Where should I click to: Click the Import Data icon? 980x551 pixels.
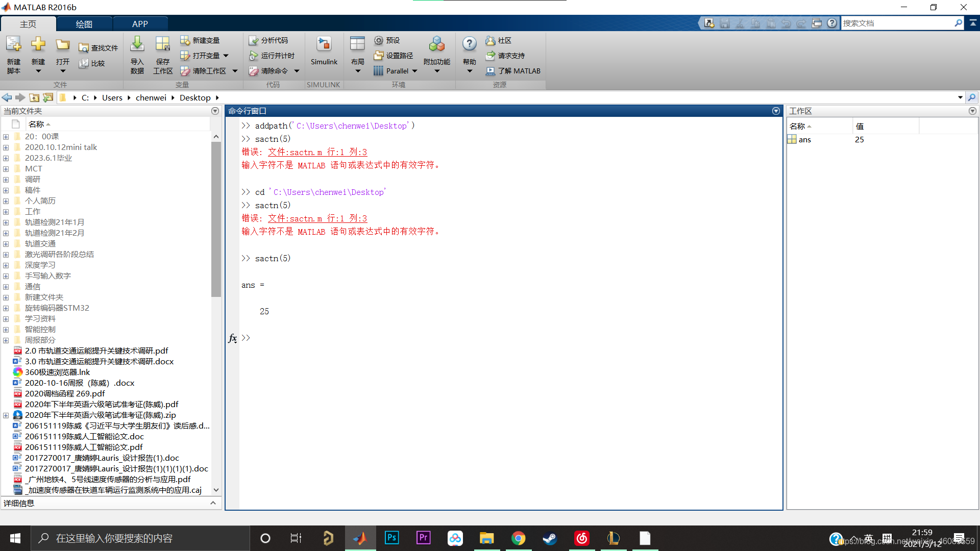point(137,45)
